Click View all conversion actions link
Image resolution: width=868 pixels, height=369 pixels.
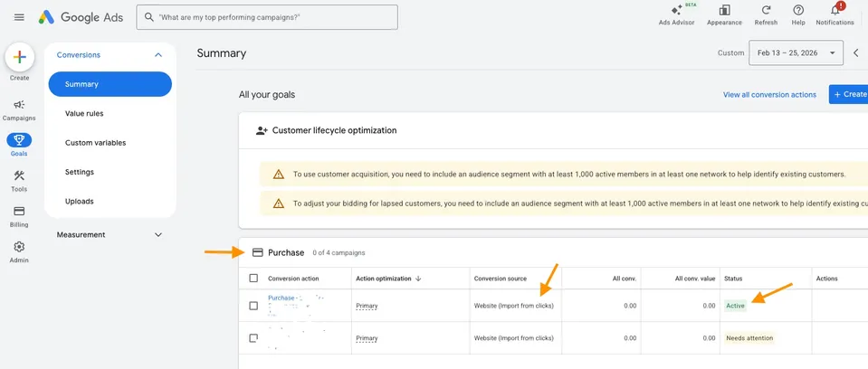coord(769,95)
